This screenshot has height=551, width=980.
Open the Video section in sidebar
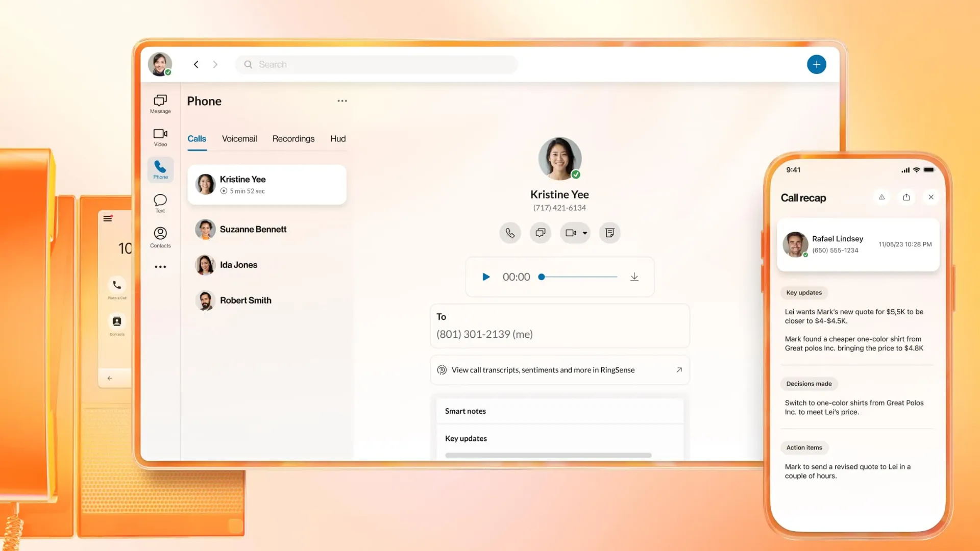160,137
